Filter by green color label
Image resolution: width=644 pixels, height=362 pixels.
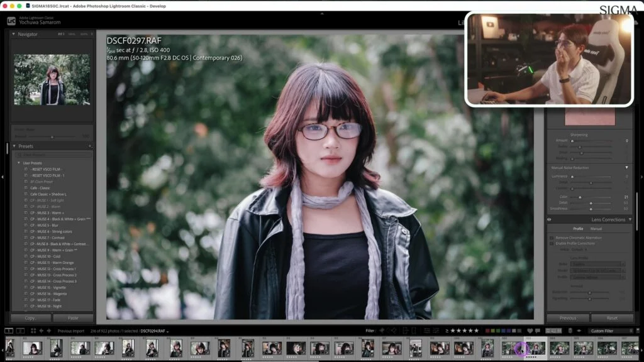(x=498, y=331)
